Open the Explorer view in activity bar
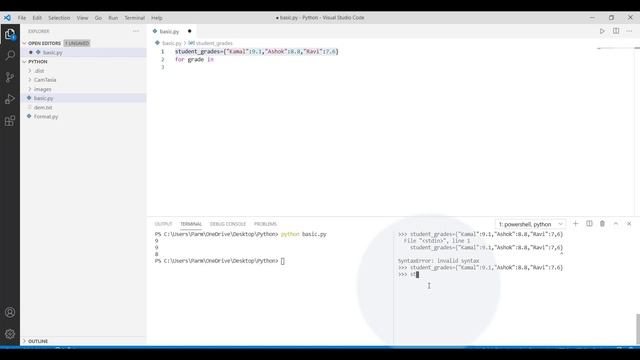 coord(10,34)
